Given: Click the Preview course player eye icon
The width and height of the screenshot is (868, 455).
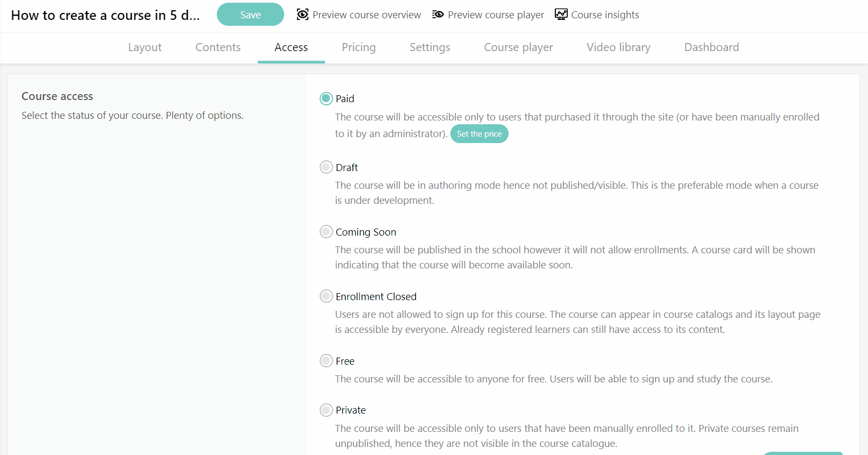Looking at the screenshot, I should [x=437, y=15].
